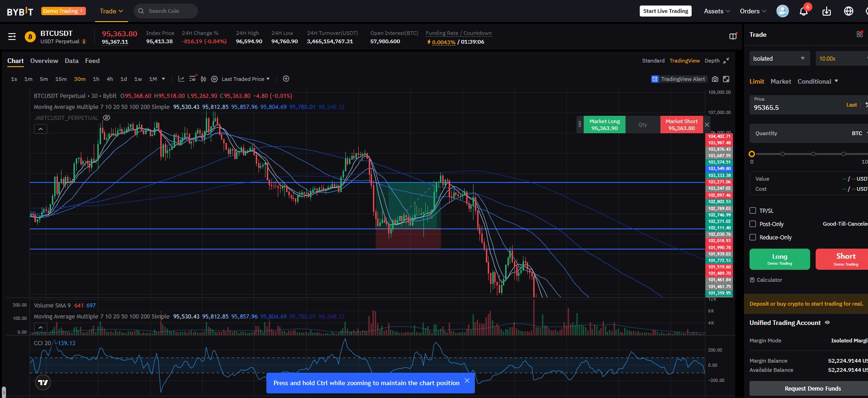
Task: Open the 10.00x leverage selector
Action: (842, 58)
